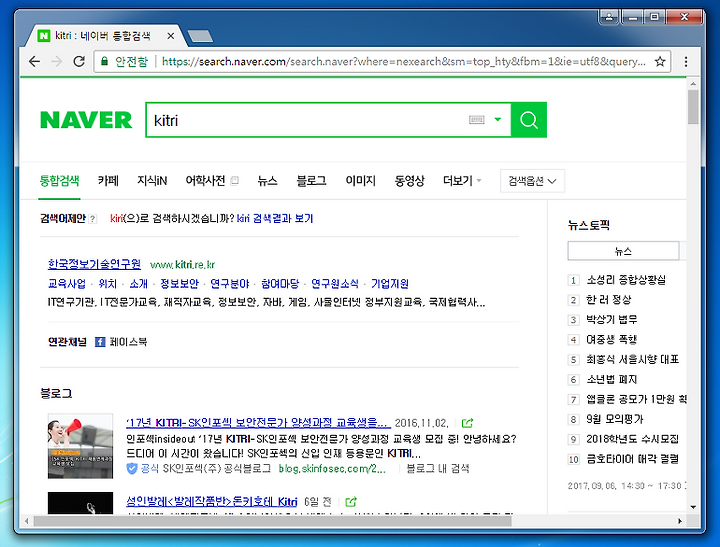Open a new browser tab
720x547 pixels.
pyautogui.click(x=200, y=36)
